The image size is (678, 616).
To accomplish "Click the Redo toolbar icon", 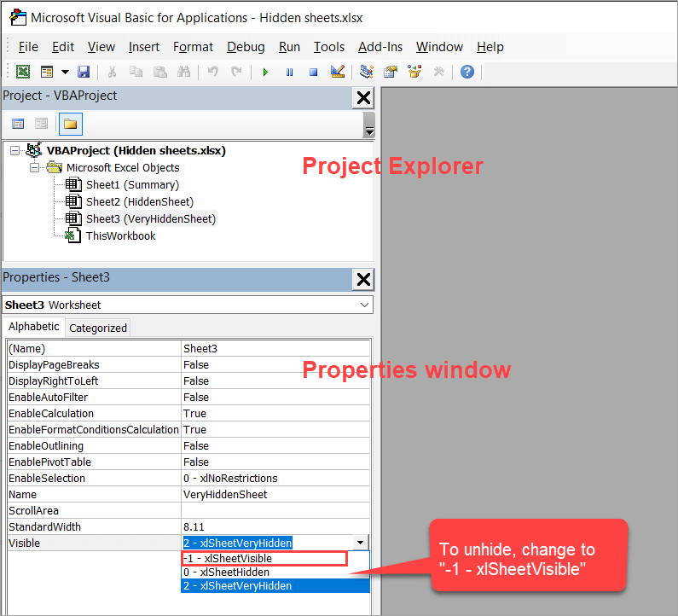I will click(236, 72).
